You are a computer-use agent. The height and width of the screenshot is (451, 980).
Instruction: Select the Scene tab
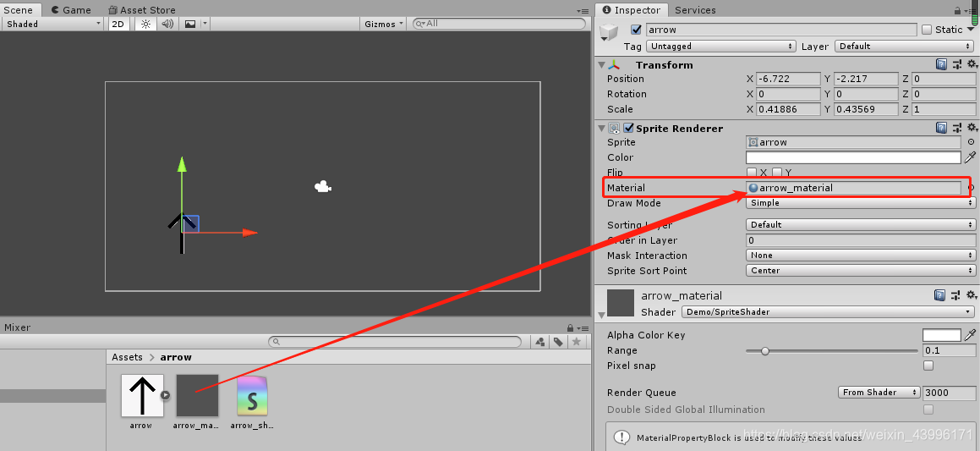point(19,10)
